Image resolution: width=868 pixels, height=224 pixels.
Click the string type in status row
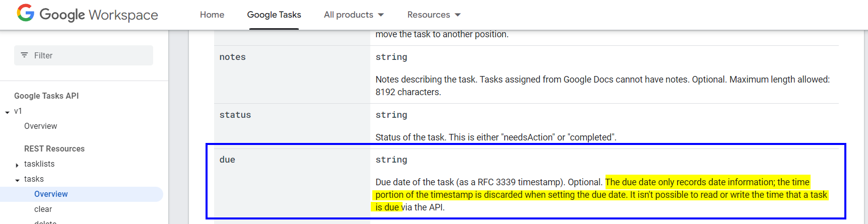(391, 115)
